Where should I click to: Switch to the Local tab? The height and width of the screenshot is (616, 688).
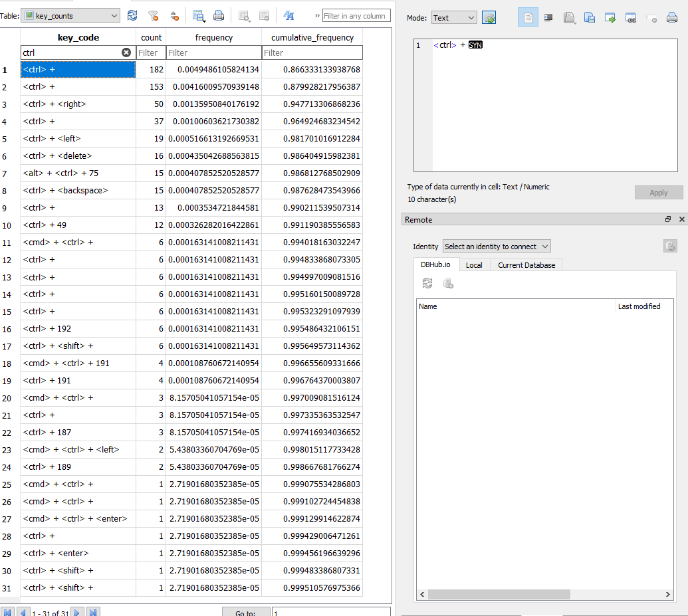pos(474,265)
